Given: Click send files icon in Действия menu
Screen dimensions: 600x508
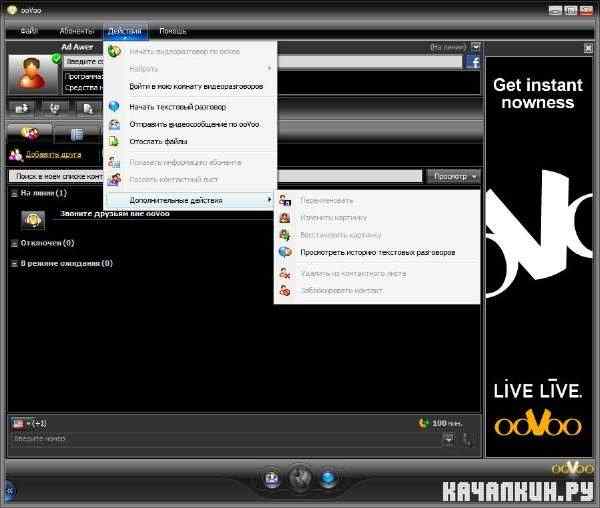Looking at the screenshot, I should coord(114,141).
